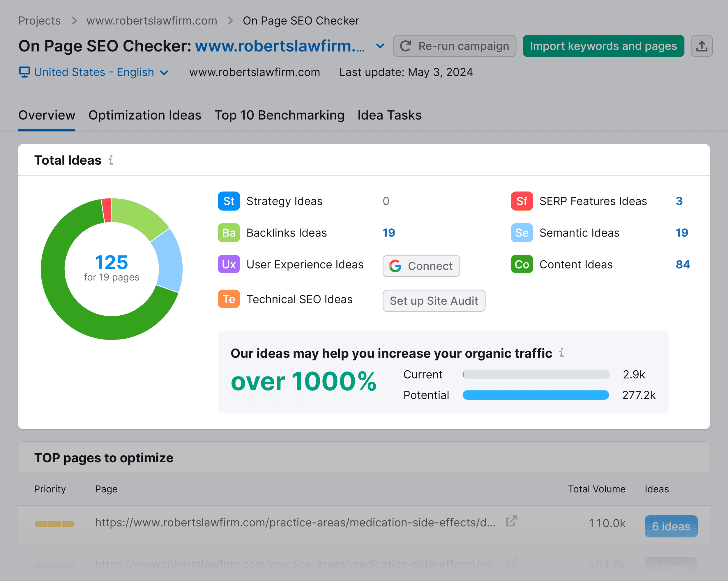Click the external link icon next to the medication-side-effects URL
Viewport: 728px width, 581px height.
(511, 521)
